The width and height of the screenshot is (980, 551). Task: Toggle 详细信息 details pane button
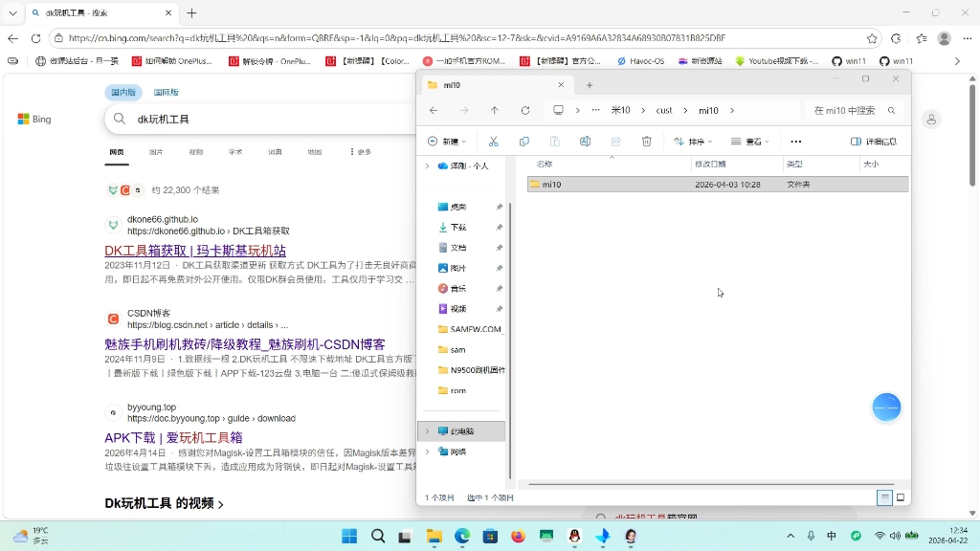(x=874, y=142)
